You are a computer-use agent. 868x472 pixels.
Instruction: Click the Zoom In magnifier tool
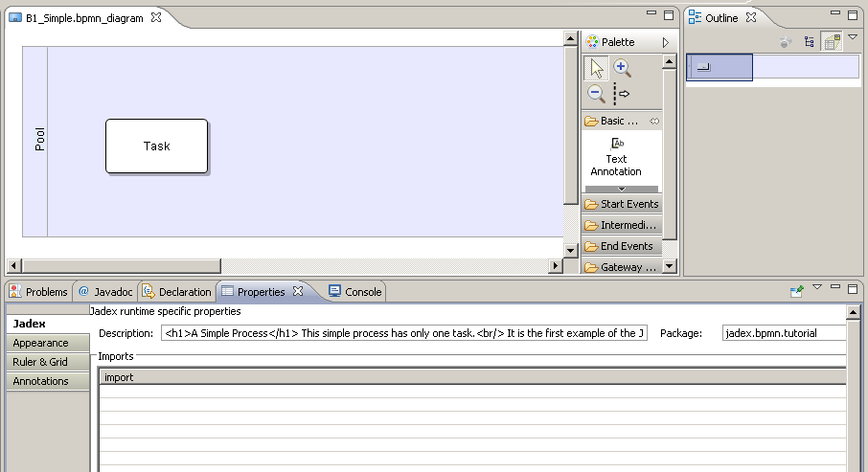[622, 68]
